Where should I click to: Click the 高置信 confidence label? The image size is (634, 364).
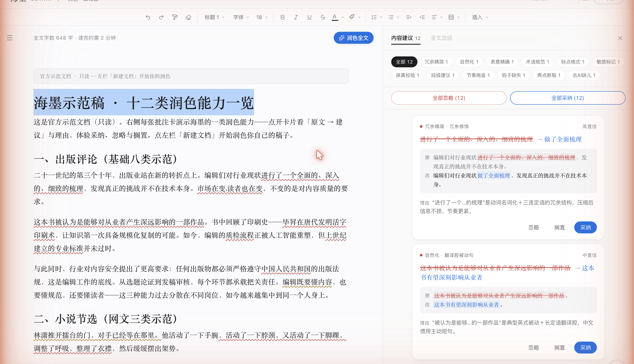tap(589, 126)
